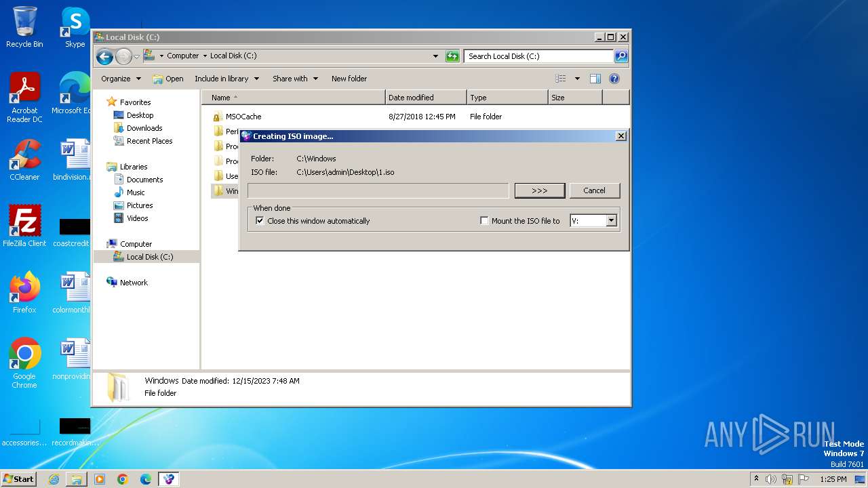Open Documents library

pos(138,180)
